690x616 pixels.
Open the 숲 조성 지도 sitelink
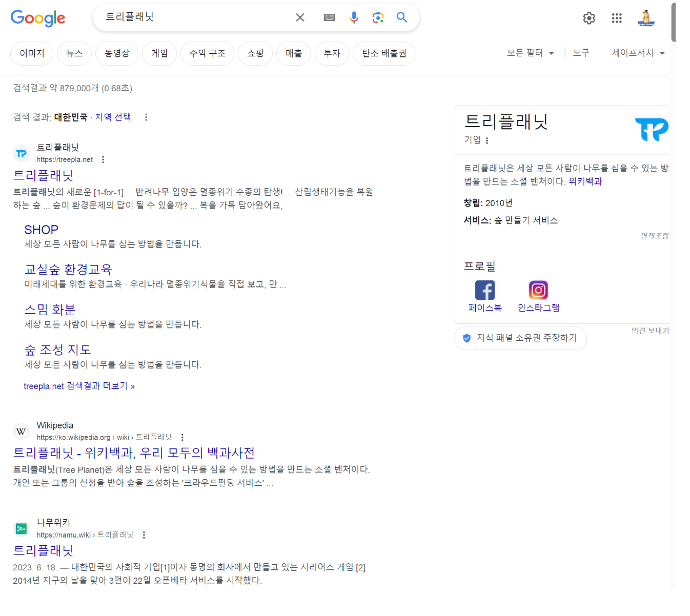pyautogui.click(x=58, y=350)
